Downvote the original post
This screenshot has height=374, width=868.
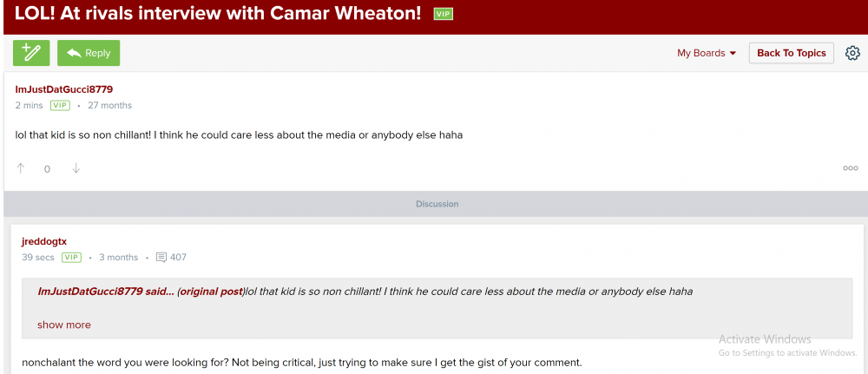click(x=76, y=168)
